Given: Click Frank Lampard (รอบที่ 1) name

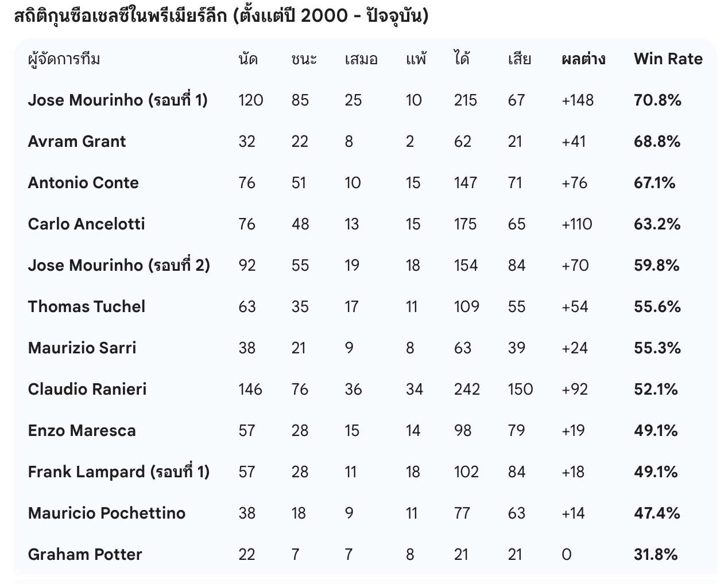Looking at the screenshot, I should tap(118, 472).
